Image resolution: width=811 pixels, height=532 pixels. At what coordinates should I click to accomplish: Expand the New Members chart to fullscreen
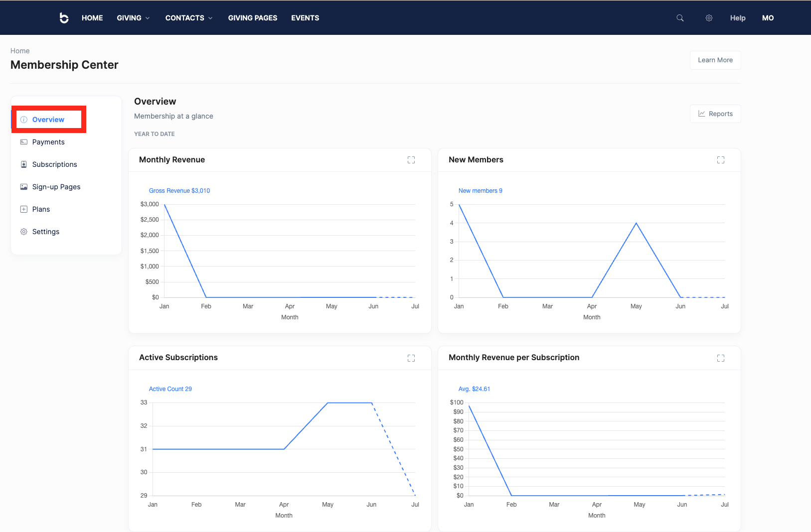(x=720, y=160)
